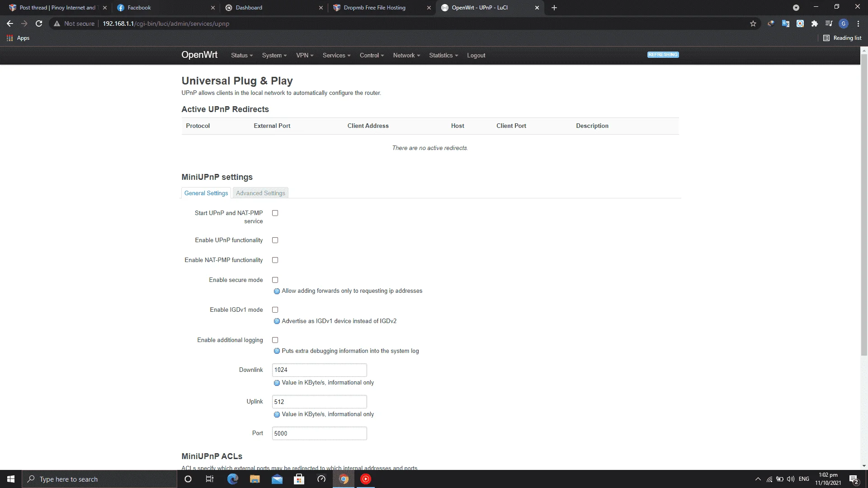
Task: Open the Extensions puzzle-piece menu
Action: click(x=815, y=23)
